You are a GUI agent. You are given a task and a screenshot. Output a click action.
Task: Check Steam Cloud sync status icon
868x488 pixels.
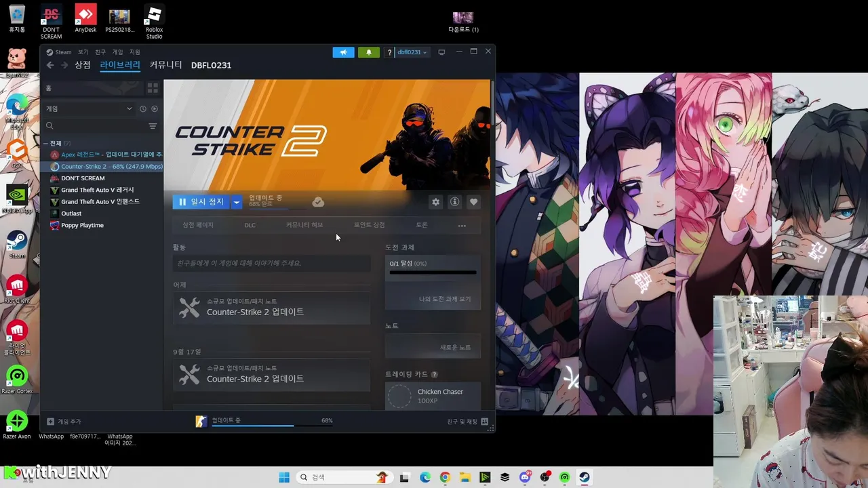point(318,202)
